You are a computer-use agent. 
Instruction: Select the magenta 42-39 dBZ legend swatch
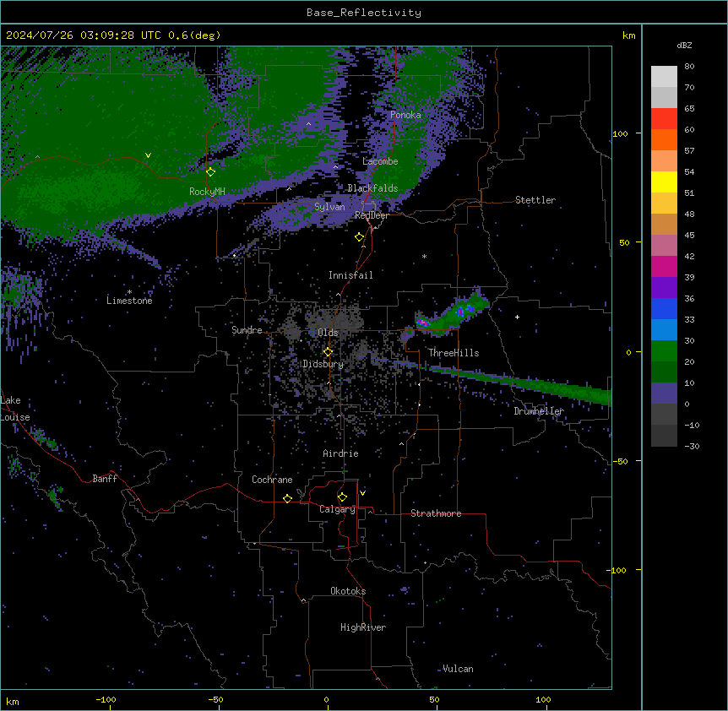[664, 266]
